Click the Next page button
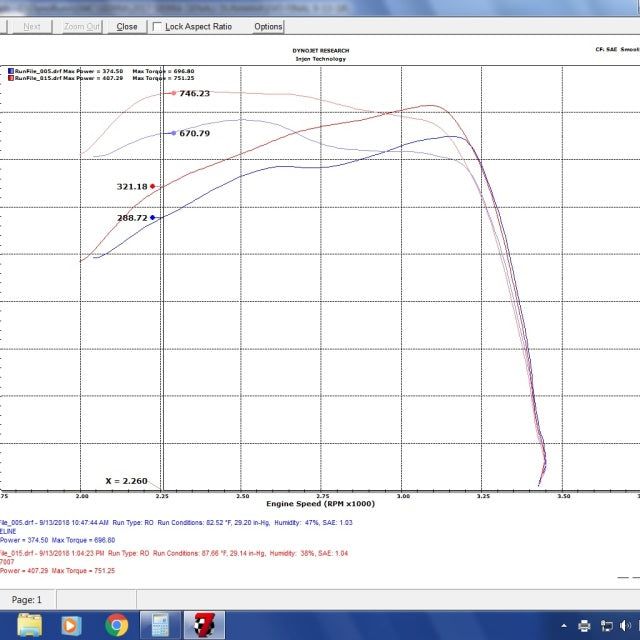 (32, 27)
